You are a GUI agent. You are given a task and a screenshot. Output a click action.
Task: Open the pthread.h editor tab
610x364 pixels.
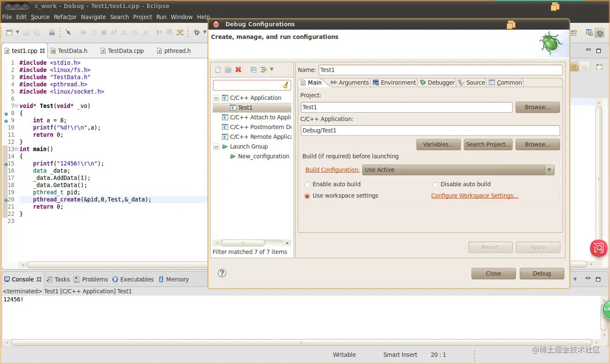174,51
